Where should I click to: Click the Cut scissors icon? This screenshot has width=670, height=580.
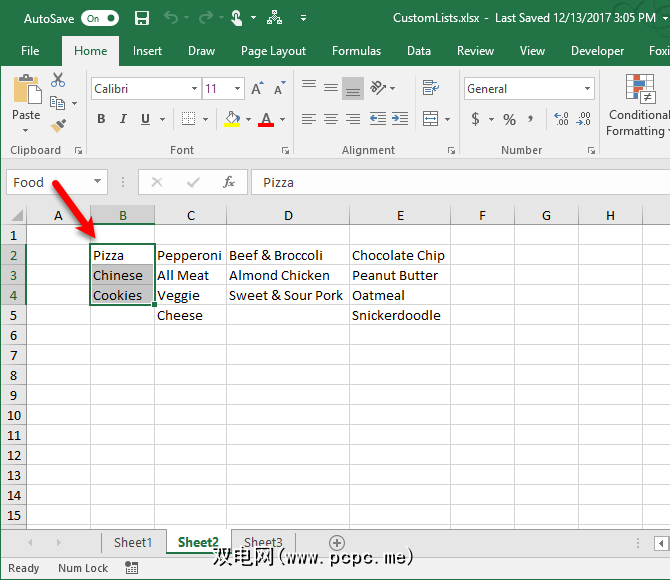58,80
